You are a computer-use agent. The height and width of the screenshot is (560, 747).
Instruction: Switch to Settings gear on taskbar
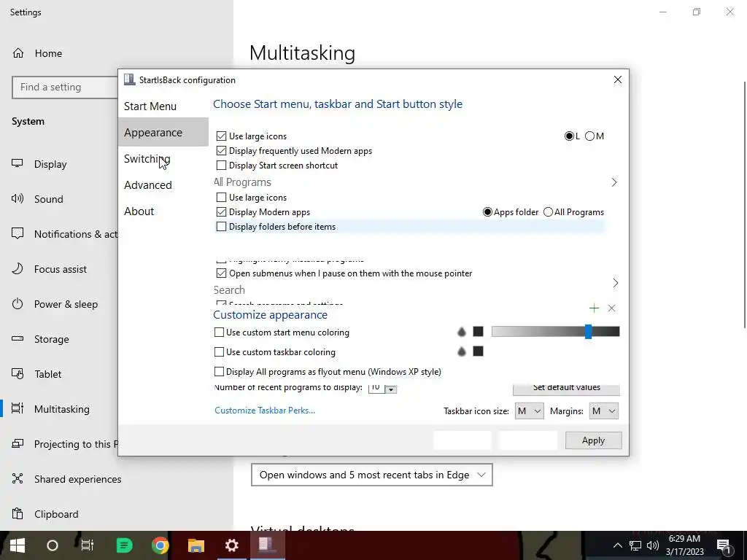coord(231,545)
